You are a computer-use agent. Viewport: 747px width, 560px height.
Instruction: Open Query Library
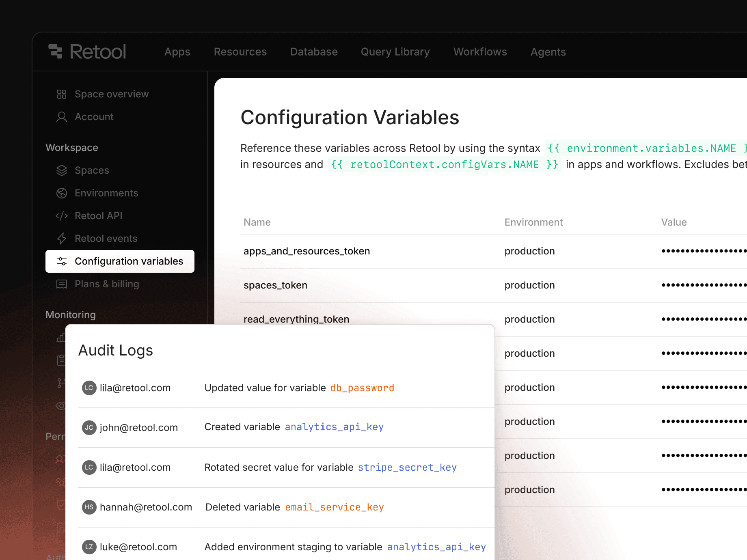tap(395, 52)
